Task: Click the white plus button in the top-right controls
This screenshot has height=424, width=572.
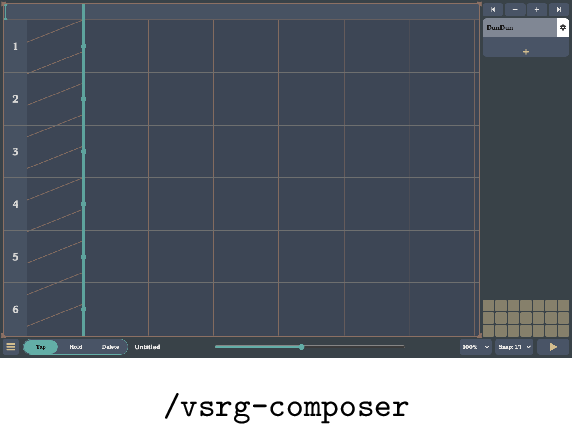Action: pos(537,9)
